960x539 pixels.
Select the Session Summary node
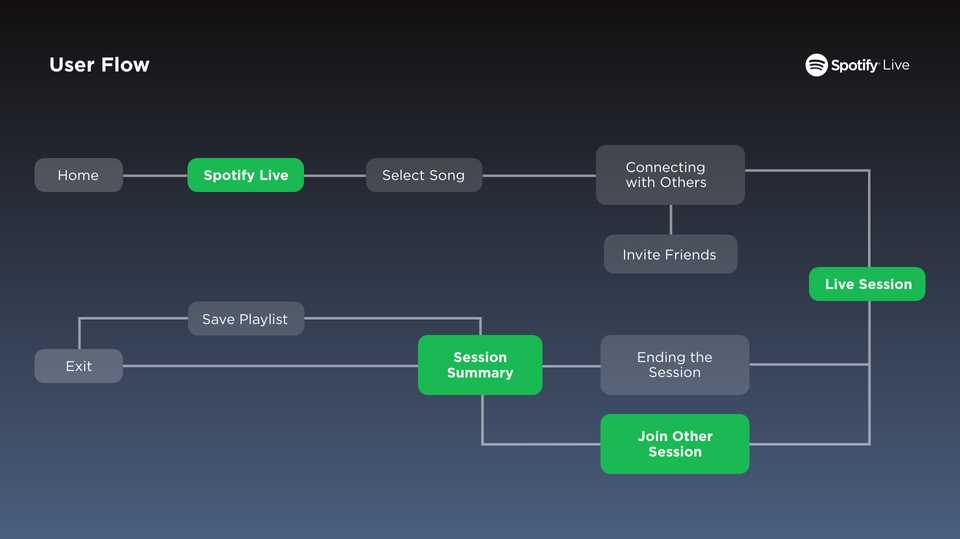point(480,365)
